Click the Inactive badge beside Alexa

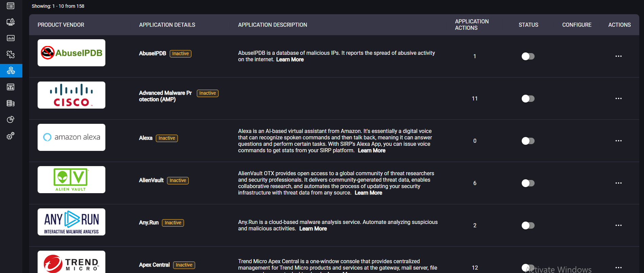[x=167, y=138]
